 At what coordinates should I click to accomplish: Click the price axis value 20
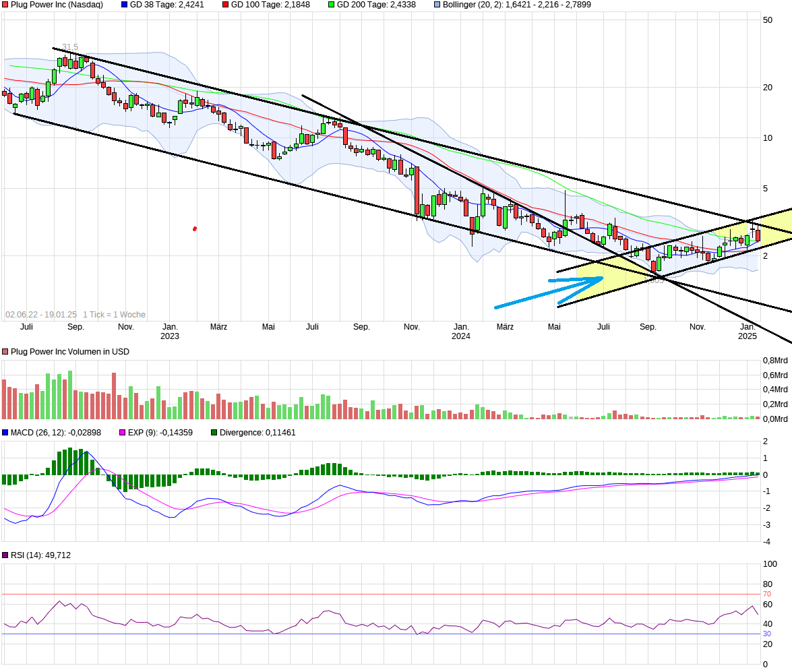coord(768,88)
